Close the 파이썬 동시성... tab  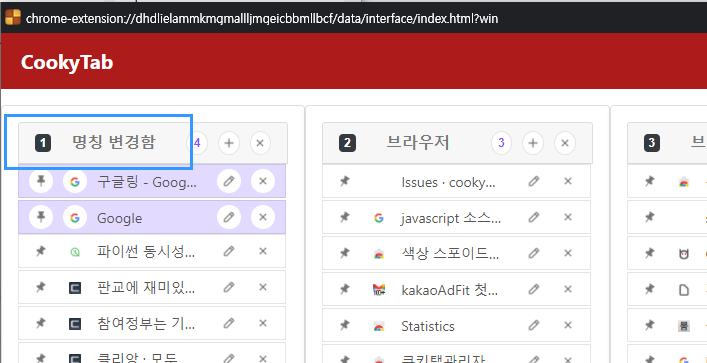click(x=263, y=251)
